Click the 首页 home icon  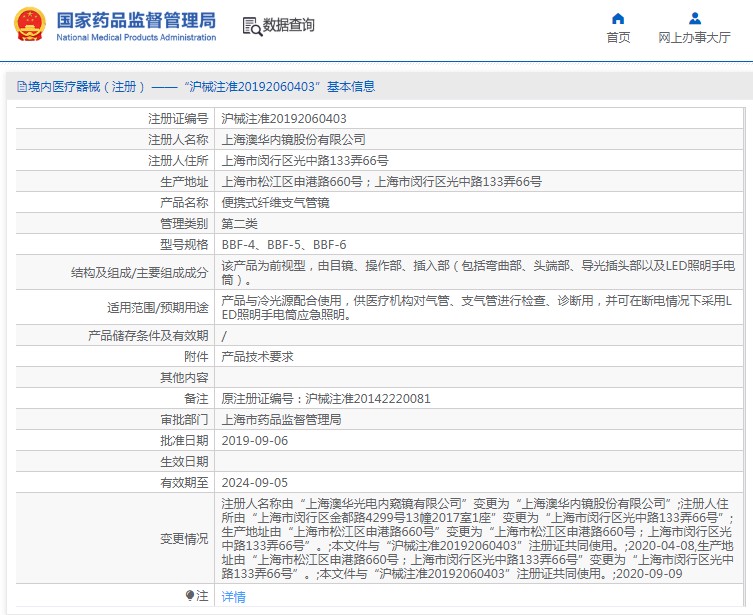tap(618, 19)
